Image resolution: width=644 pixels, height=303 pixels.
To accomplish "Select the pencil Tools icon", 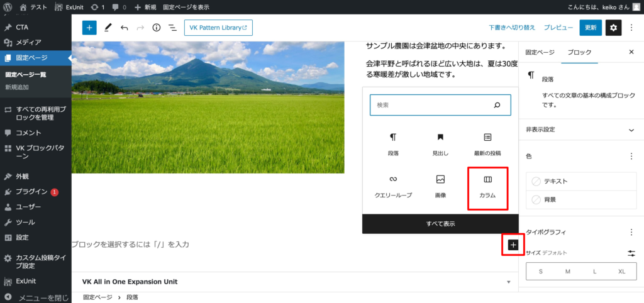I will coord(108,28).
